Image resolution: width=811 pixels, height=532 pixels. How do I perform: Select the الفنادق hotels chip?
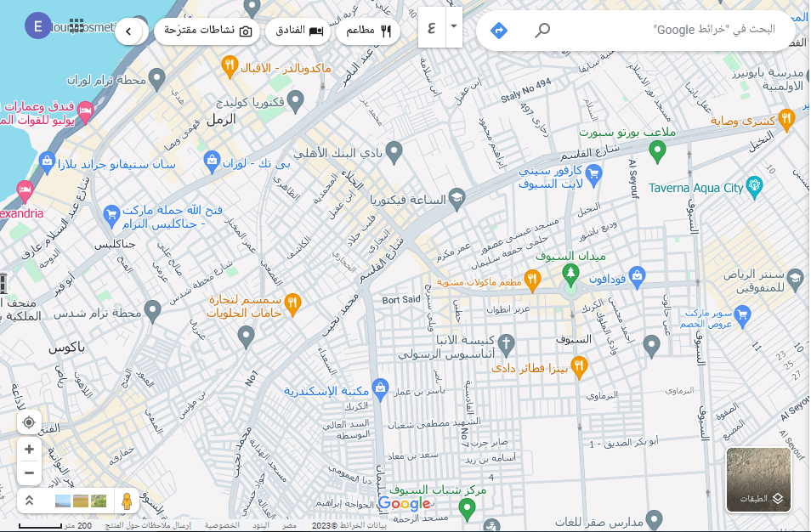point(297,31)
